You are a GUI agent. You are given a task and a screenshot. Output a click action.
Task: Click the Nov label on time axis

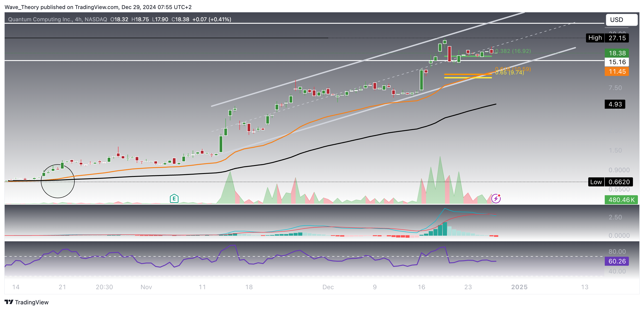coord(146,287)
